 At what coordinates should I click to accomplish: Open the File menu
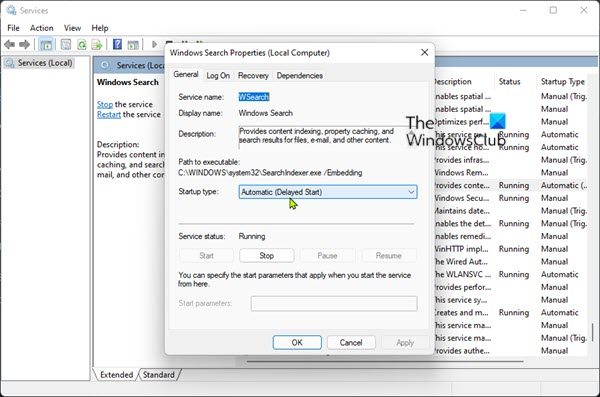tap(13, 28)
